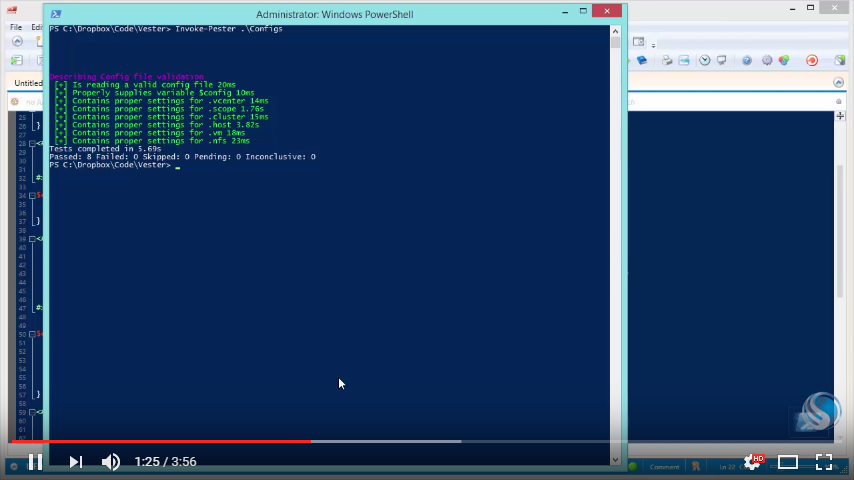The height and width of the screenshot is (480, 854).
Task: Click the green status dot in status bar
Action: pyautogui.click(x=632, y=466)
